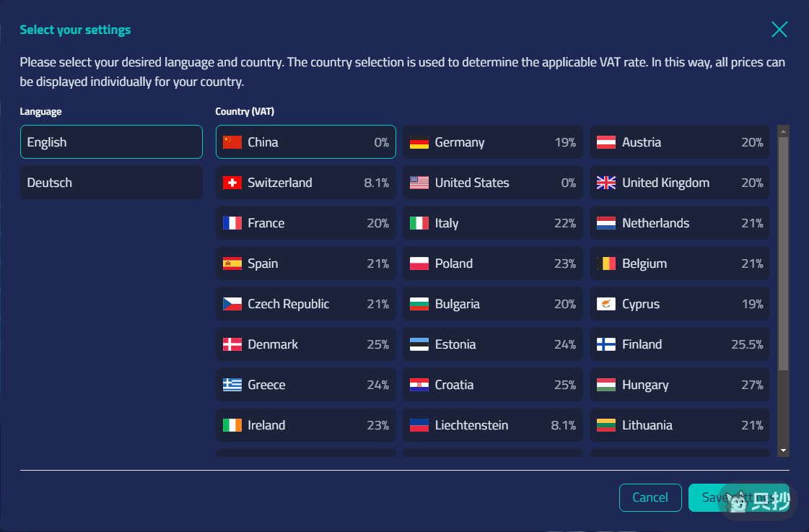Close the settings dialog with the X
This screenshot has height=532, width=809.
click(x=779, y=30)
